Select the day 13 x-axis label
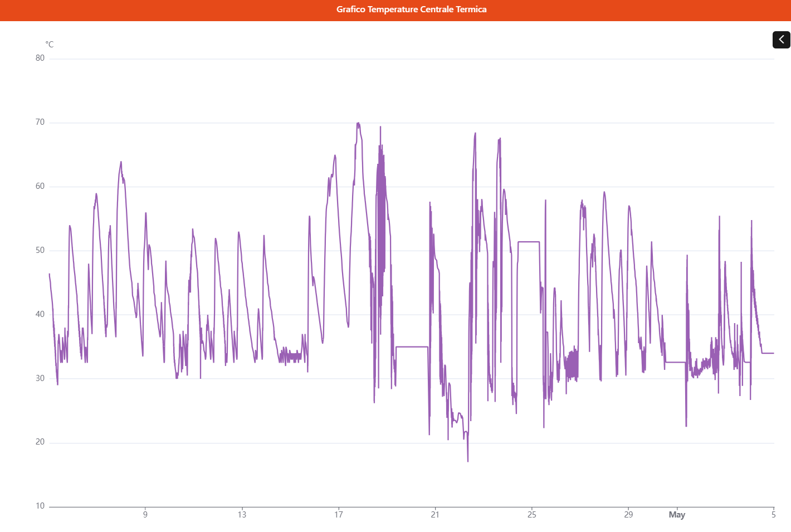Viewport: 791px width, 532px height. pos(242,515)
